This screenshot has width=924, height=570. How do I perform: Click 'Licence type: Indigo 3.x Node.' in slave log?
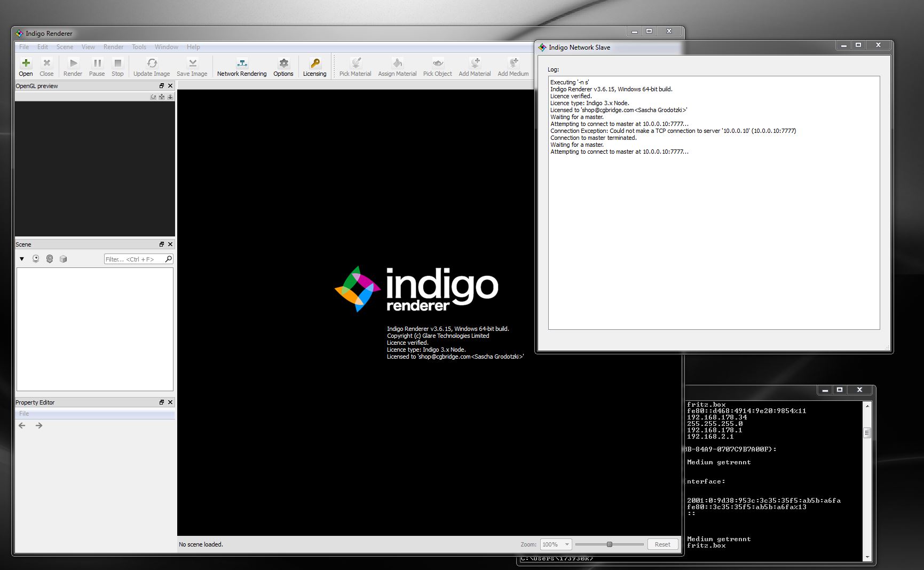(590, 103)
